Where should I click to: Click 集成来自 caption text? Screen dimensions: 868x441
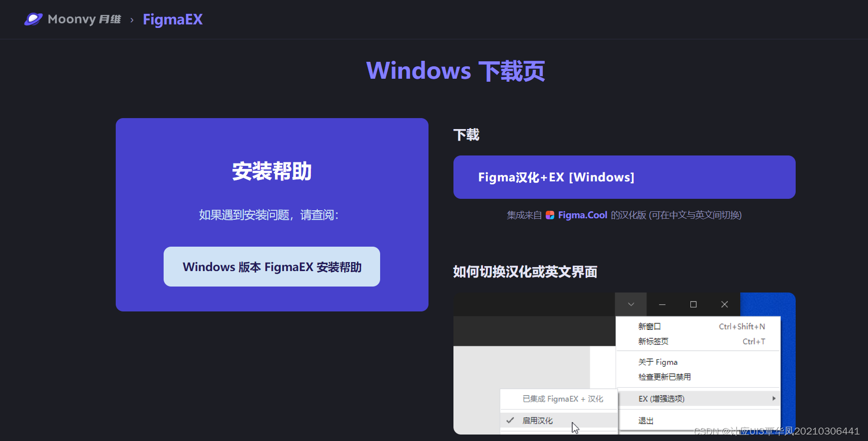[524, 215]
